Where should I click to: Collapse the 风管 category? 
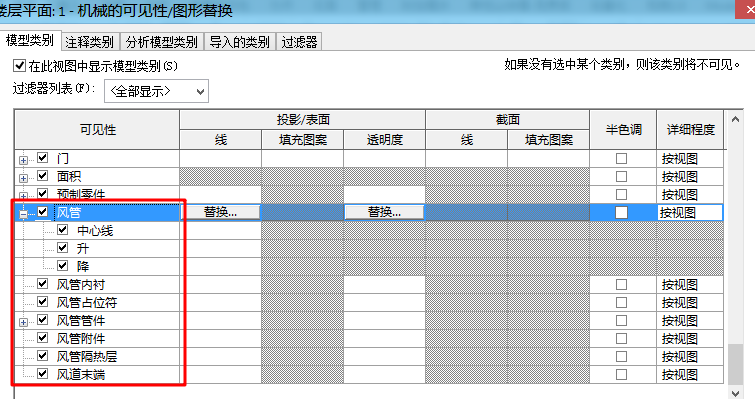(x=23, y=214)
